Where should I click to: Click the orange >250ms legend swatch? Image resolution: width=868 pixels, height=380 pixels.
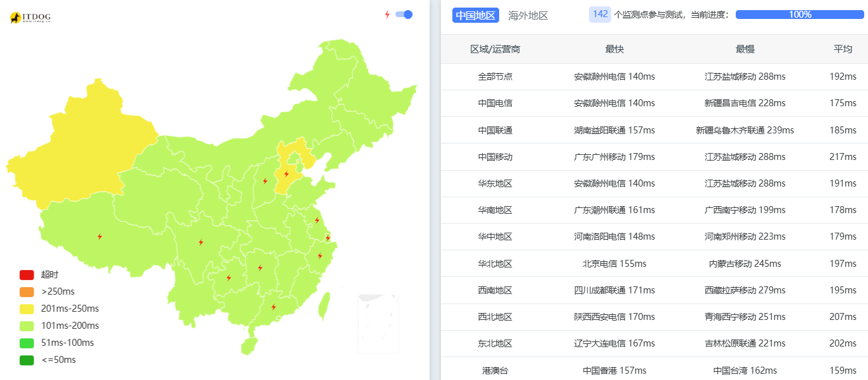pyautogui.click(x=27, y=292)
